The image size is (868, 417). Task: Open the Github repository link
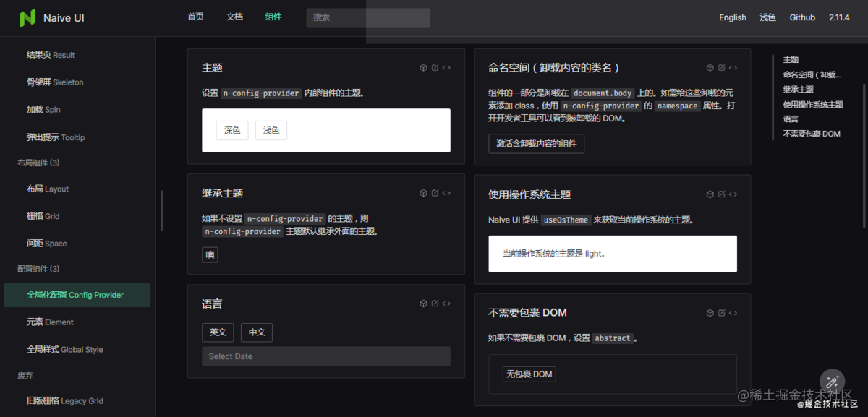(x=802, y=17)
